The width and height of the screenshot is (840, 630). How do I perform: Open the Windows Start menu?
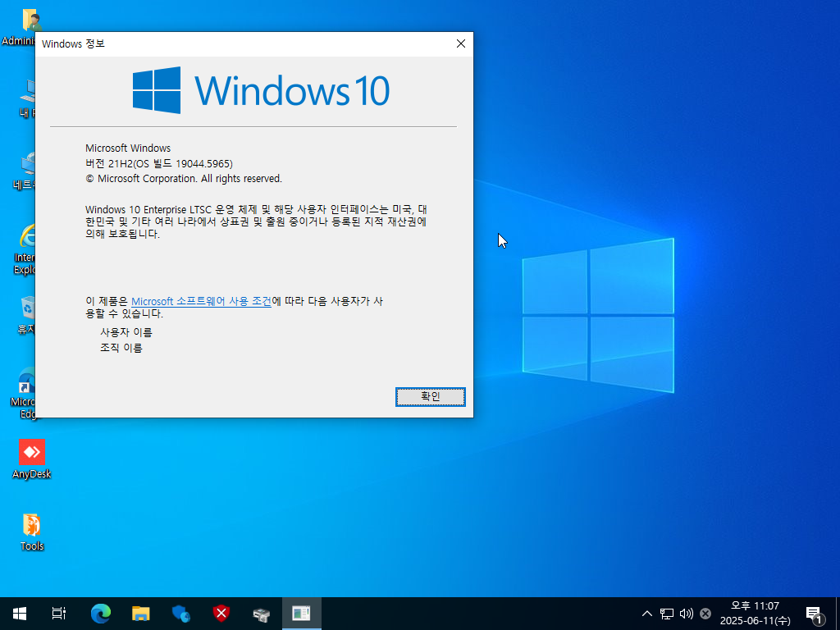point(20,614)
